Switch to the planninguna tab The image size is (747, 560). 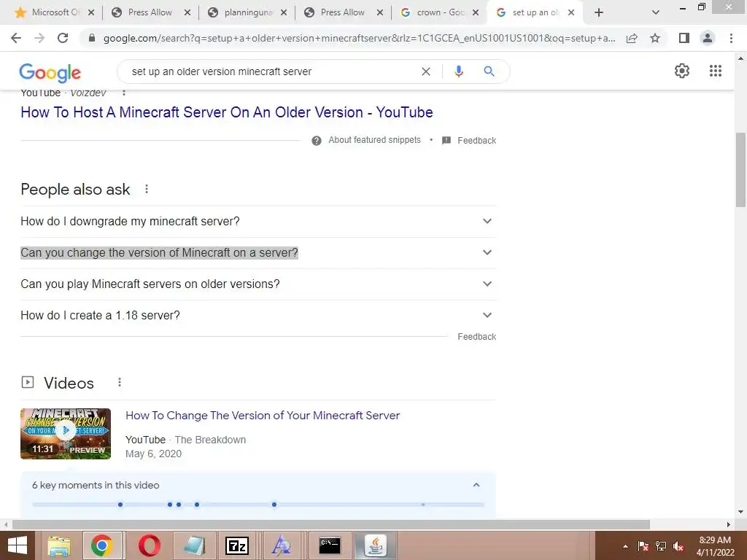(246, 12)
